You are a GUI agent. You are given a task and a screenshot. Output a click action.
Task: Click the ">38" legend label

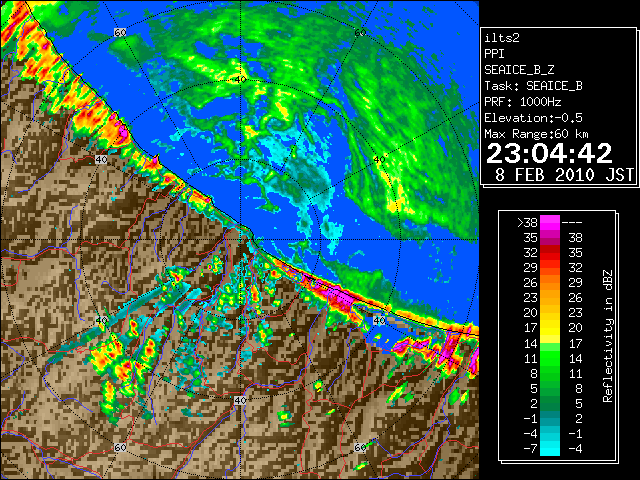[527, 222]
